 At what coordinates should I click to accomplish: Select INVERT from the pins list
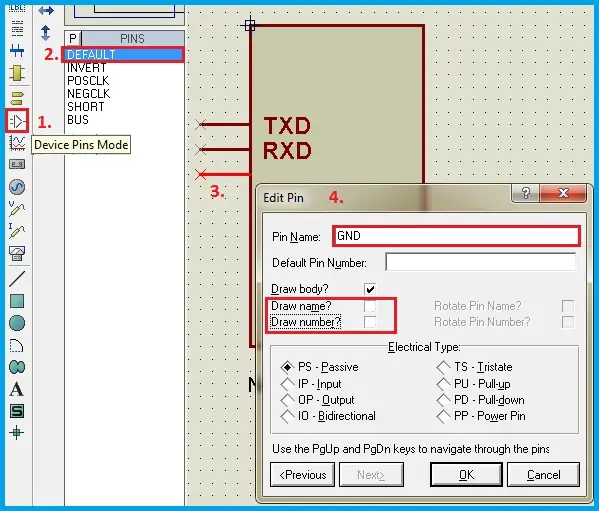click(x=86, y=68)
